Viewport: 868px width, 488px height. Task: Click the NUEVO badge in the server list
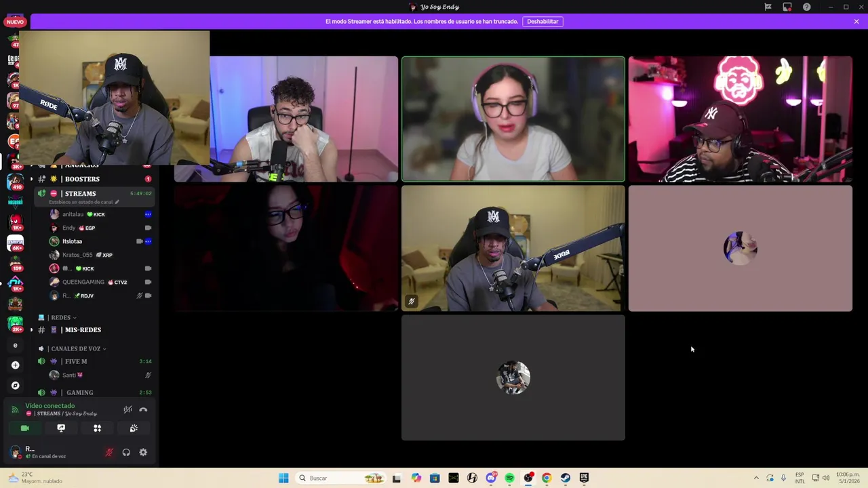[15, 22]
